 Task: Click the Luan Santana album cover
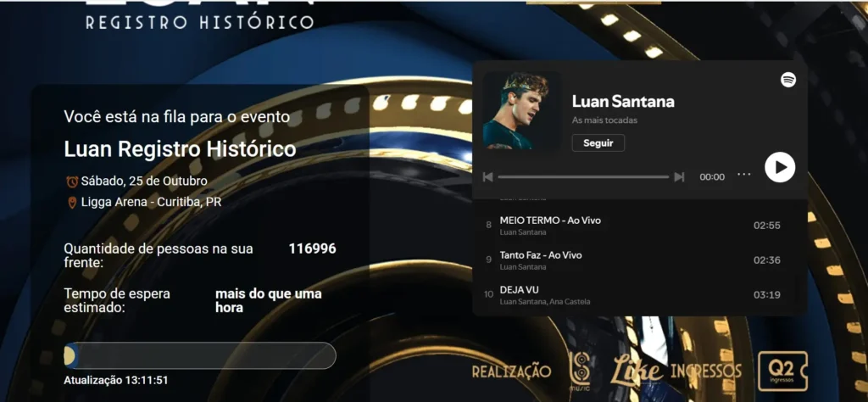(x=520, y=110)
